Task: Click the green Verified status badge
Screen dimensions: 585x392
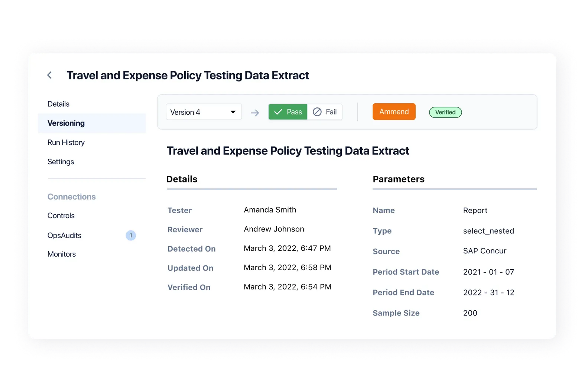Action: point(445,112)
